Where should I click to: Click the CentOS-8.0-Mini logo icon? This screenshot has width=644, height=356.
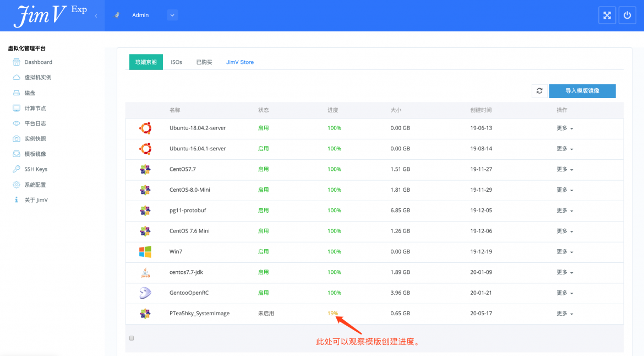point(145,190)
